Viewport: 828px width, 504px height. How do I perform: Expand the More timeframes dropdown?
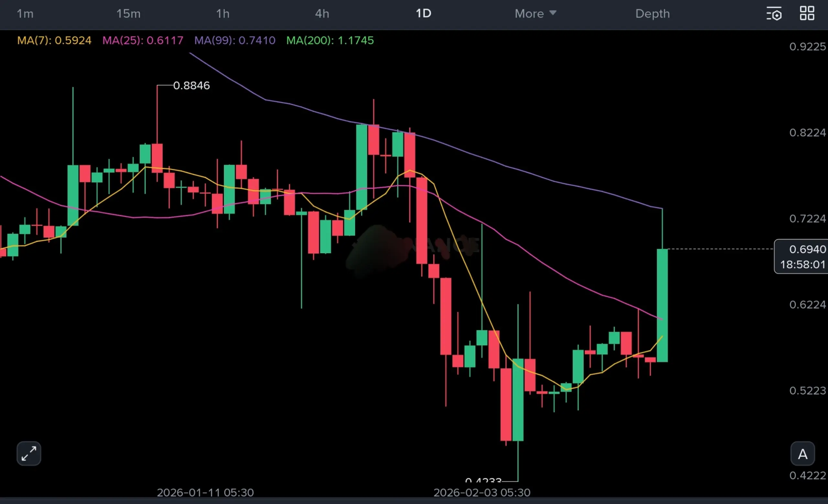[535, 14]
